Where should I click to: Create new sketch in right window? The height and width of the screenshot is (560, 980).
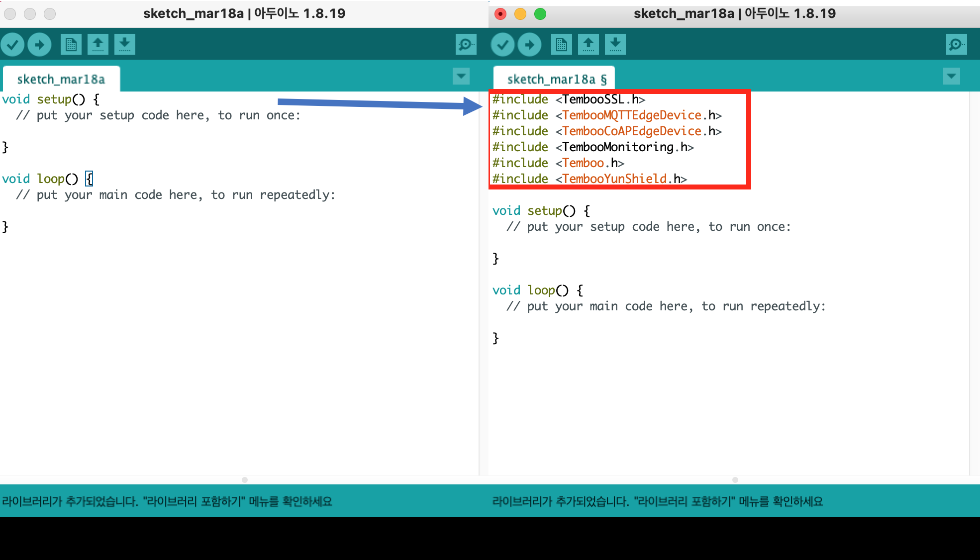click(x=561, y=44)
